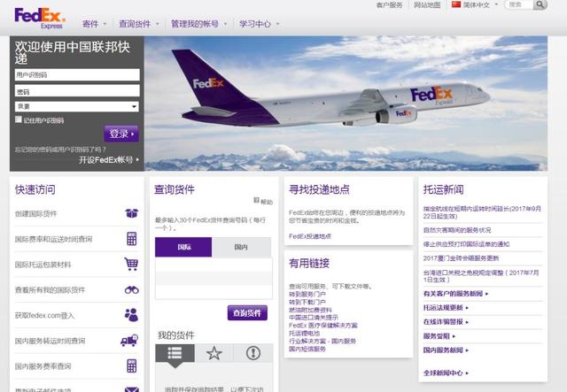The width and height of the screenshot is (567, 392).
Task: Click calculator icon beside 国内服务费率查询
Action: click(x=132, y=365)
